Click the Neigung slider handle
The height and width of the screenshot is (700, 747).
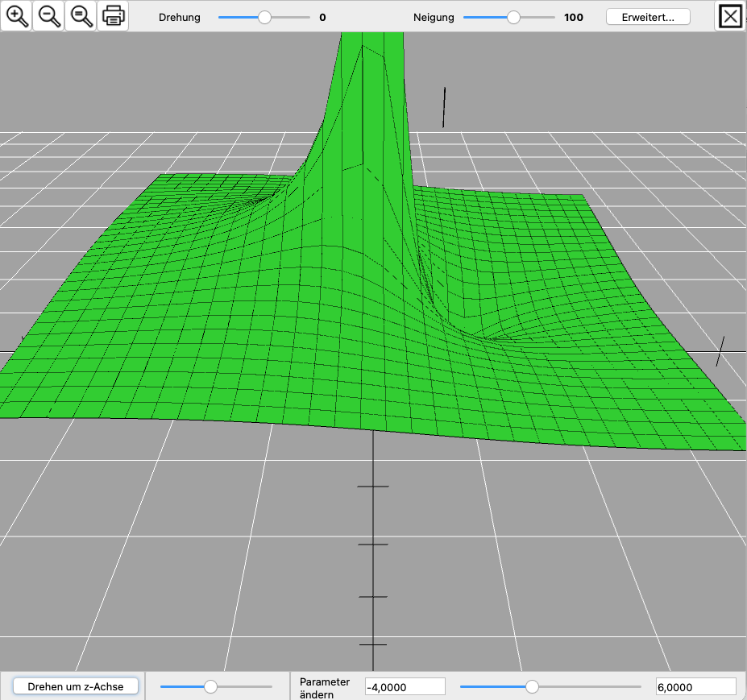click(x=513, y=17)
